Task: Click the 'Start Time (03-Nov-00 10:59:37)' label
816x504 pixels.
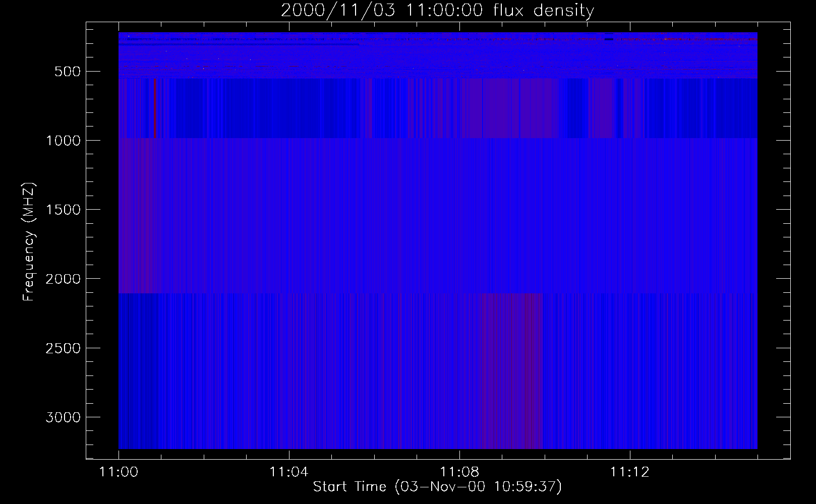Action: click(437, 487)
